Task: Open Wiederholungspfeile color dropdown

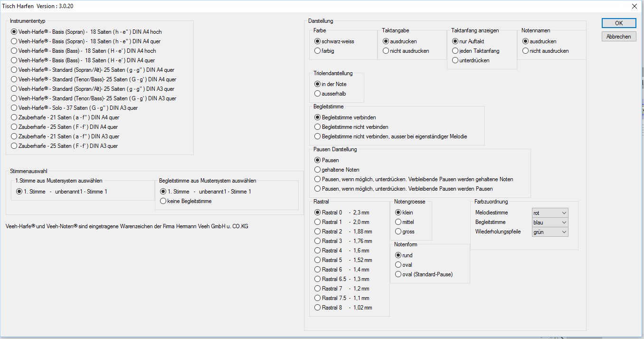Action: click(550, 232)
